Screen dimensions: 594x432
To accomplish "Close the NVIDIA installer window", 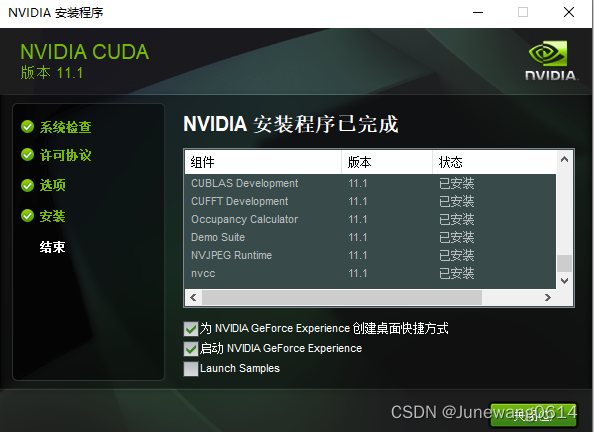I will (569, 13).
